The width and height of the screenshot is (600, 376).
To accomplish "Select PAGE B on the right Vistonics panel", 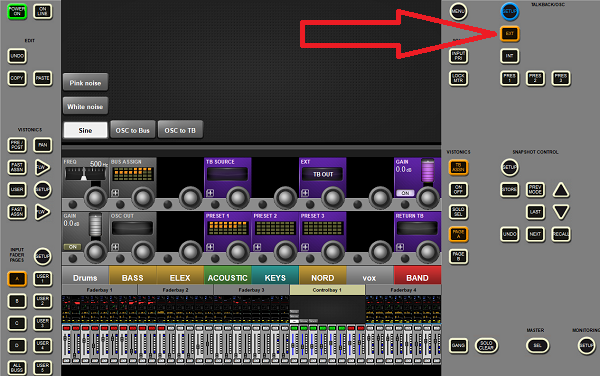I will click(x=458, y=256).
